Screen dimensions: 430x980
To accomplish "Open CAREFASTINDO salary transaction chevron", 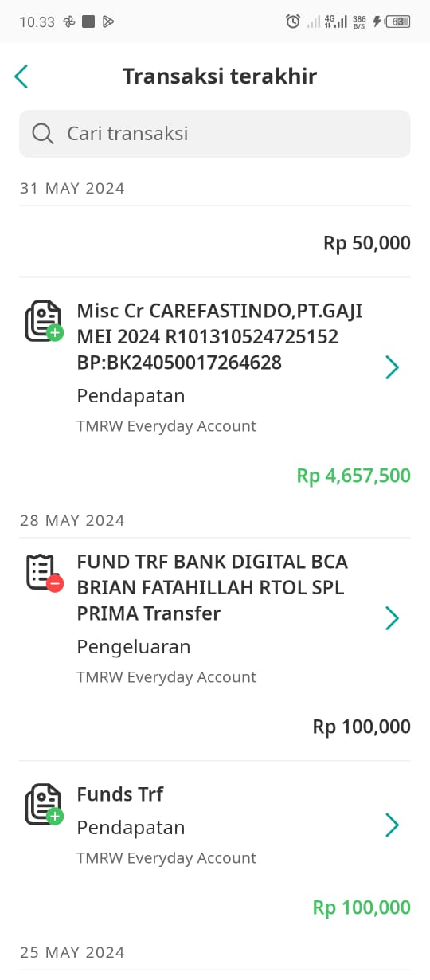I will pyautogui.click(x=392, y=367).
